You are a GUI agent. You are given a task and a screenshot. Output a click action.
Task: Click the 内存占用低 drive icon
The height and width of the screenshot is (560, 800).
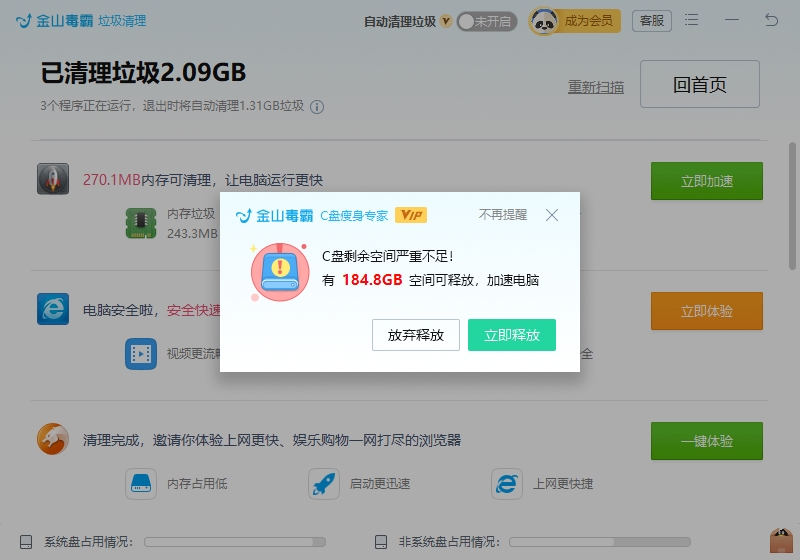tap(141, 483)
